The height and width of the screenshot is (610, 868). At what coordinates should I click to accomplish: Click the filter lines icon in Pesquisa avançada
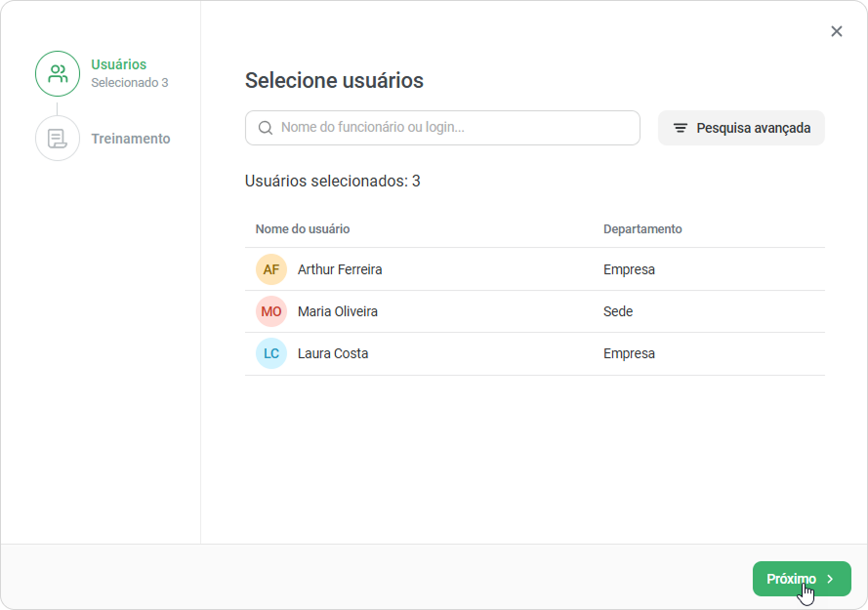coord(681,128)
